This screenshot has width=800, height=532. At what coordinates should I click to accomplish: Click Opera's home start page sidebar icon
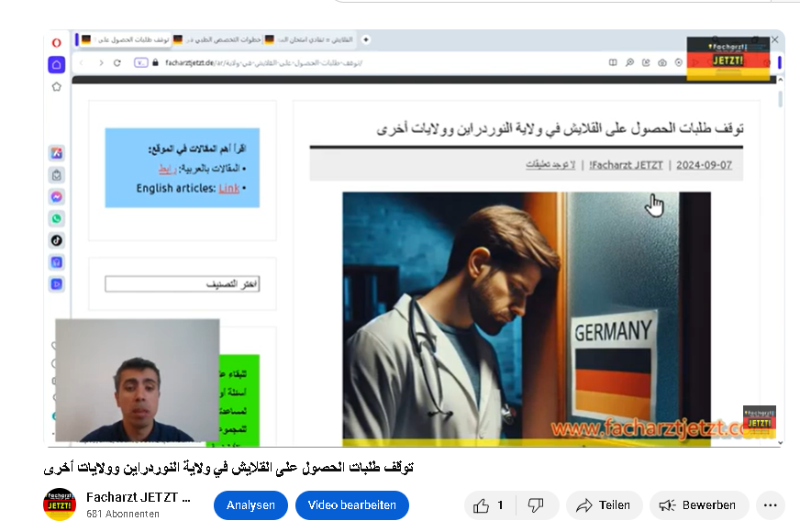tap(57, 65)
